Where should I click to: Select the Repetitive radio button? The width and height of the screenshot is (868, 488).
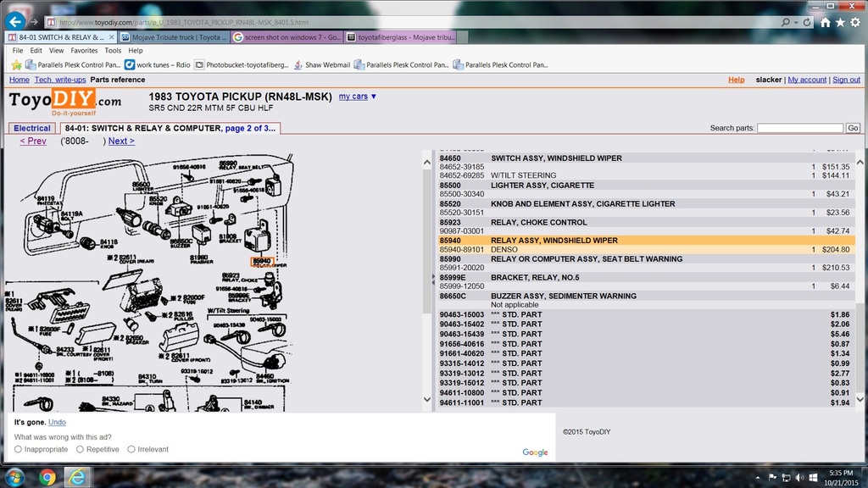click(80, 449)
